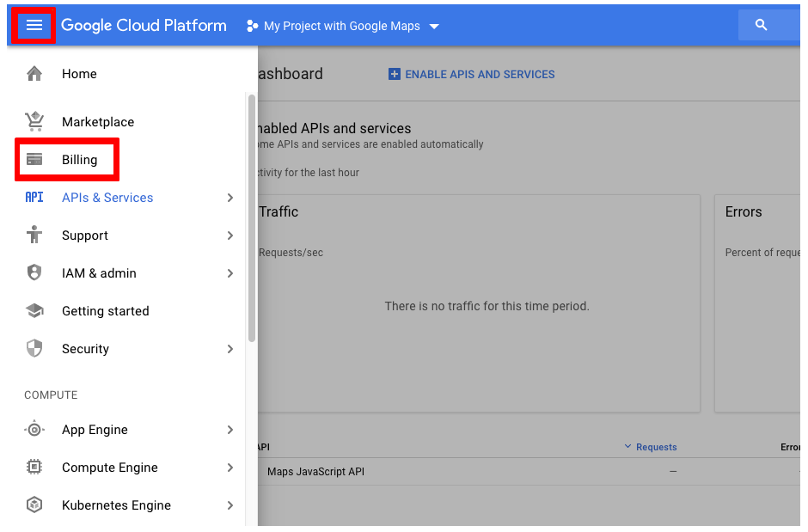
Task: Click the hamburger navigation menu icon
Action: (x=34, y=26)
